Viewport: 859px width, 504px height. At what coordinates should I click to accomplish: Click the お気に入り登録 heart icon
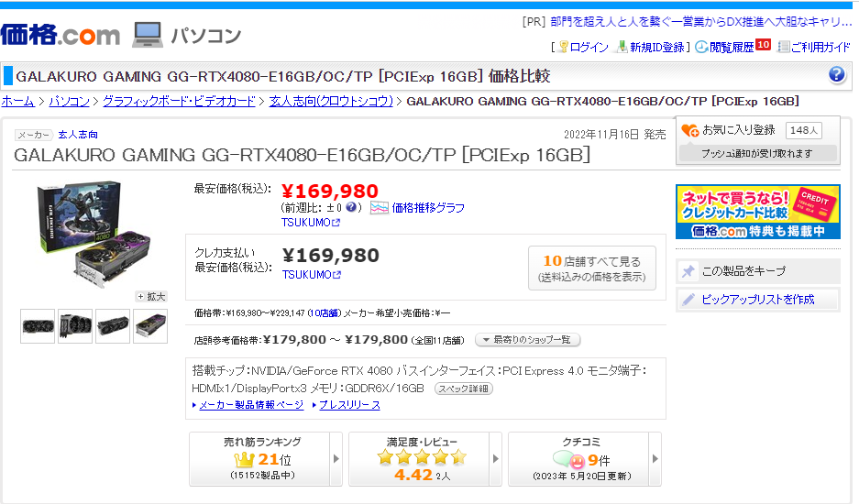689,130
